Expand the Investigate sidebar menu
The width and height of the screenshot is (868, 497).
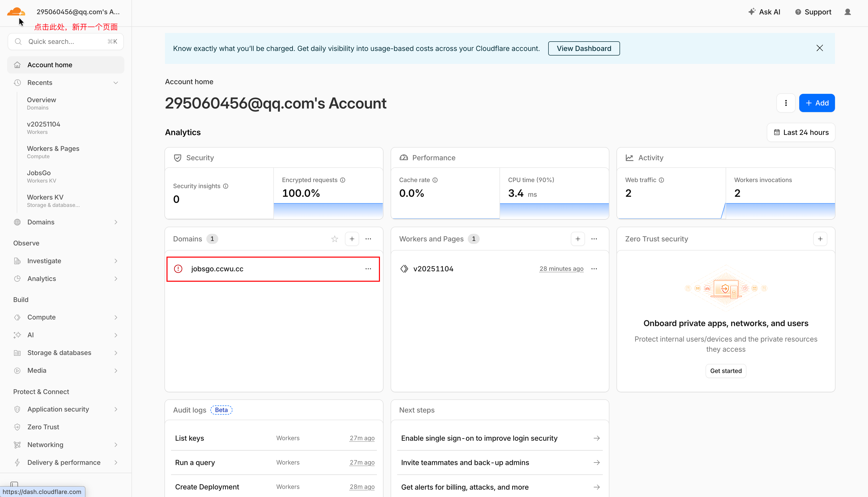tap(65, 261)
